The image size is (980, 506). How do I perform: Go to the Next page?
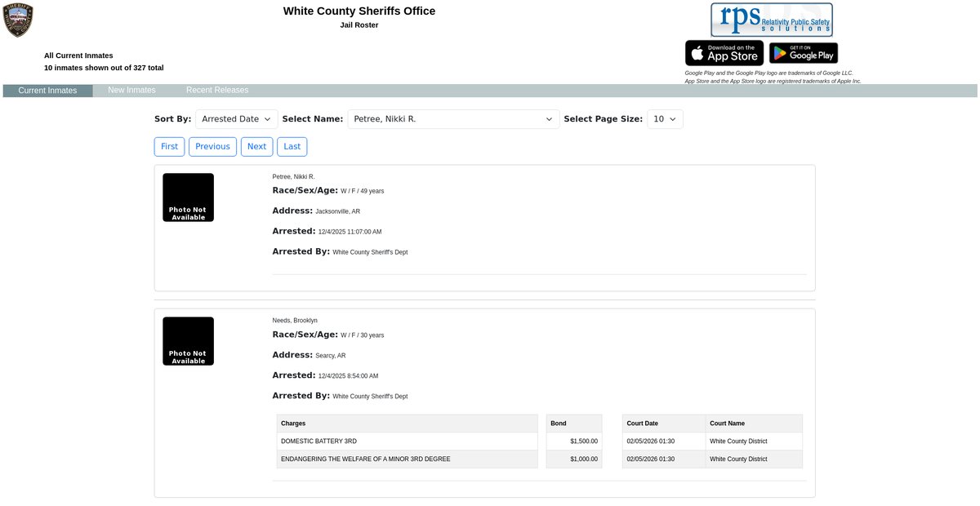point(256,147)
